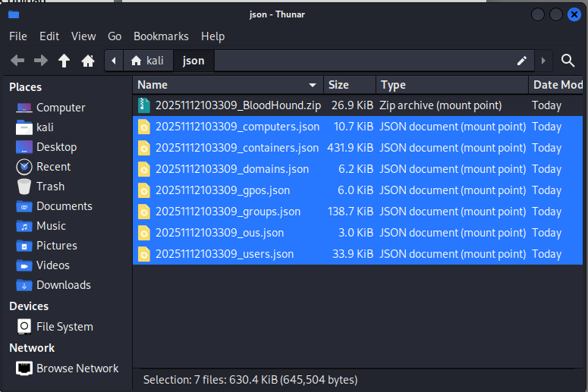The width and height of the screenshot is (588, 392).
Task: Sort by the Date Modified column header
Action: click(x=555, y=85)
